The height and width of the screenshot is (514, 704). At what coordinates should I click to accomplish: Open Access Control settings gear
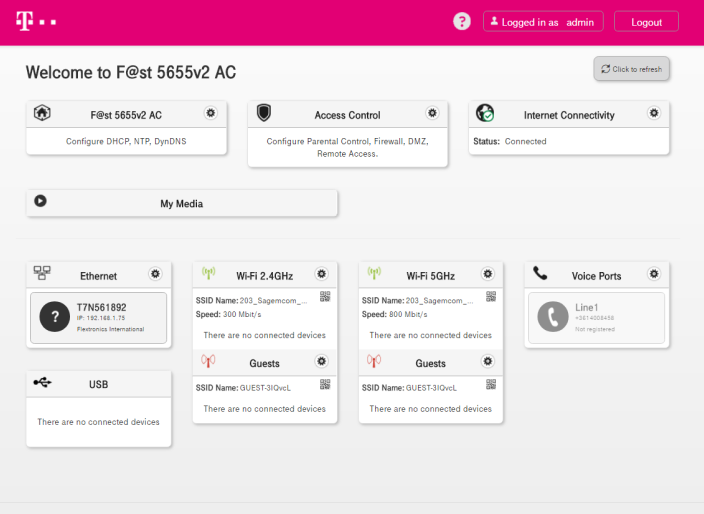point(432,114)
